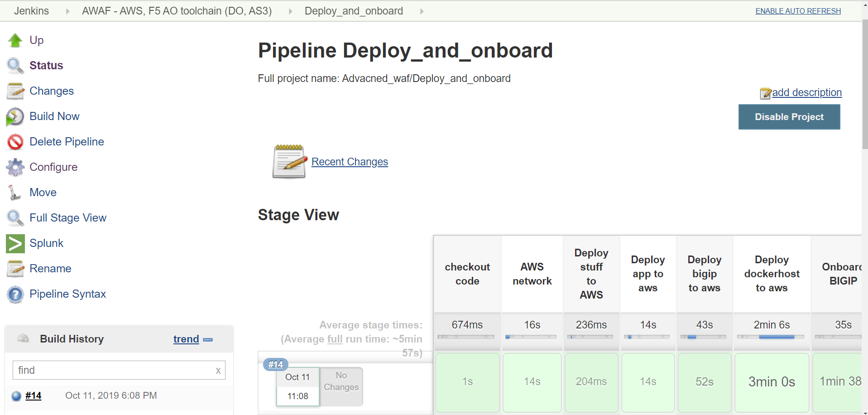Open the Status page link
This screenshot has width=868, height=415.
[x=46, y=66]
